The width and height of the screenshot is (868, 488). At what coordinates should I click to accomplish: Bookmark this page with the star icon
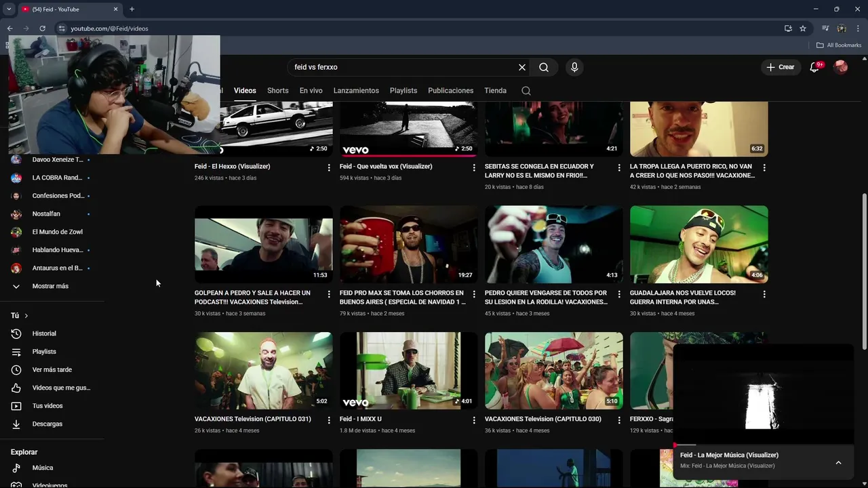[x=803, y=28]
